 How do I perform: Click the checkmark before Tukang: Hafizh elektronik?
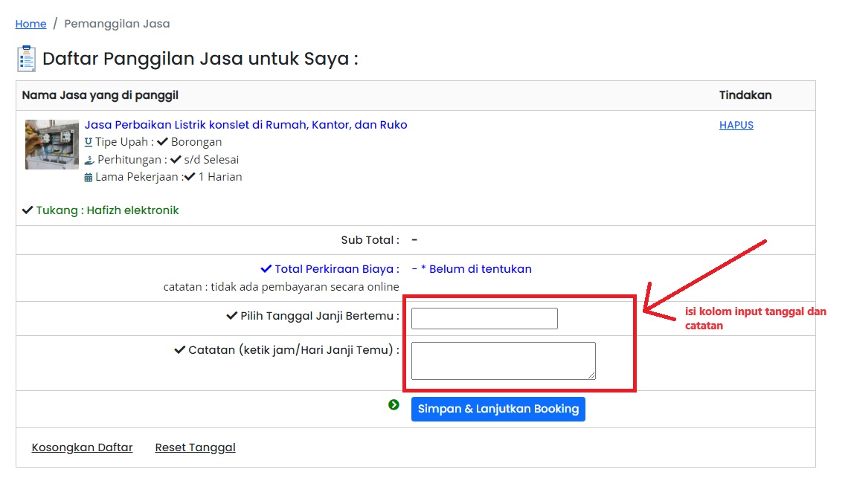[x=28, y=210]
